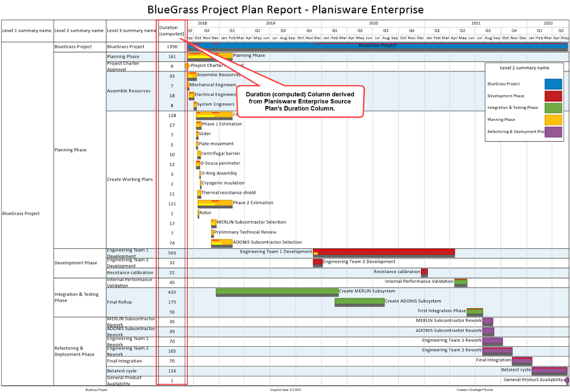Select the General Product Availability milestone diamond

point(566,380)
